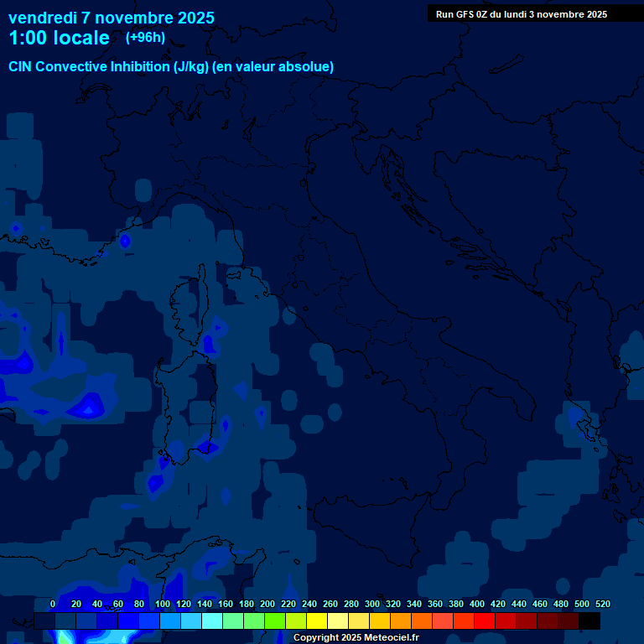Click the legend value '520'
Screen dimensions: 644x644
click(x=602, y=604)
